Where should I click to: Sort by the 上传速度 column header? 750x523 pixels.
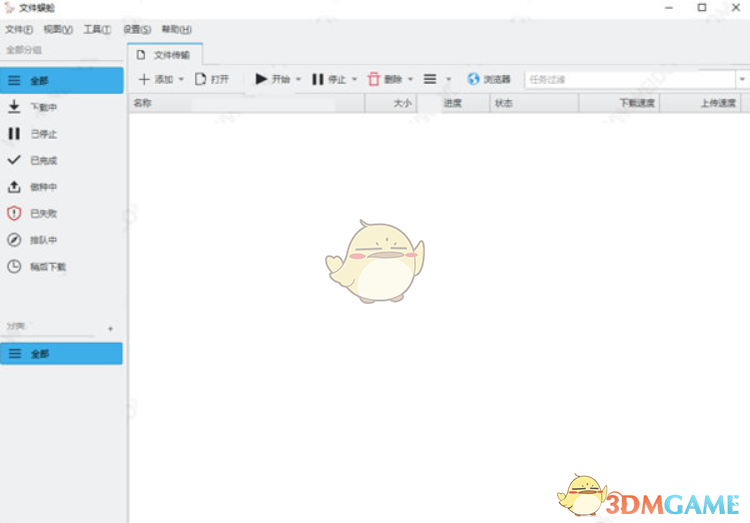pos(700,103)
